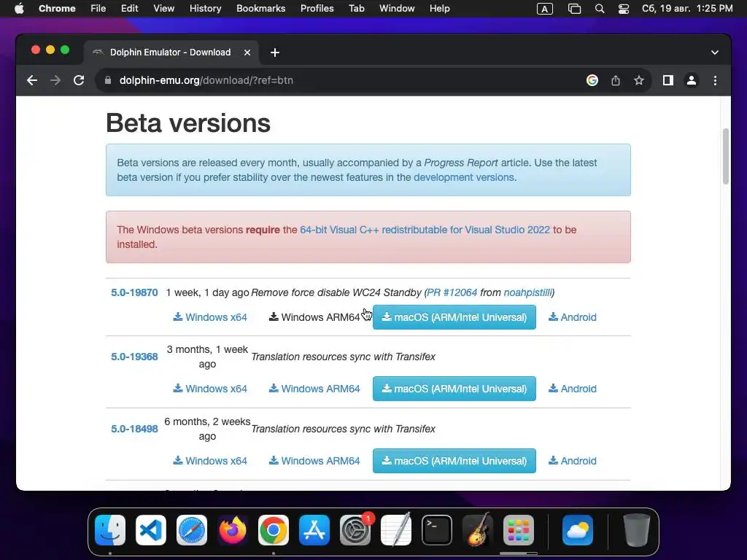Download 5.0-18498 for Windows ARM64
The image size is (747, 560).
click(314, 461)
